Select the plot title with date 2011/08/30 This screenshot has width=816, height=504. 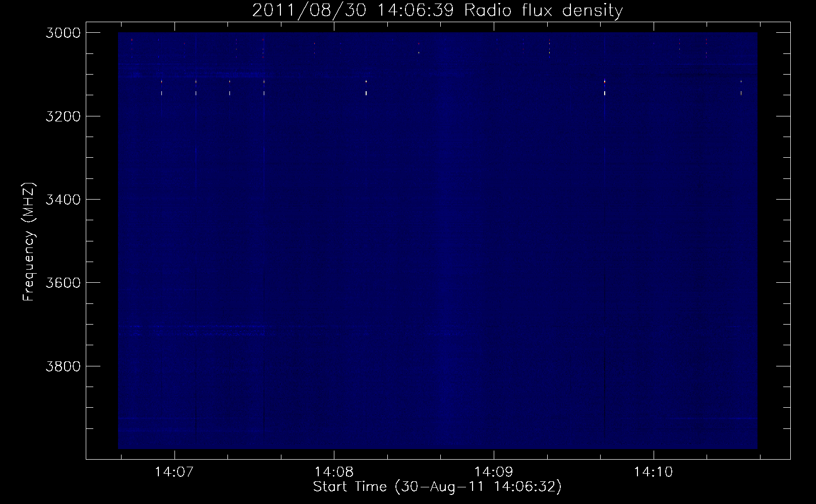pyautogui.click(x=437, y=10)
